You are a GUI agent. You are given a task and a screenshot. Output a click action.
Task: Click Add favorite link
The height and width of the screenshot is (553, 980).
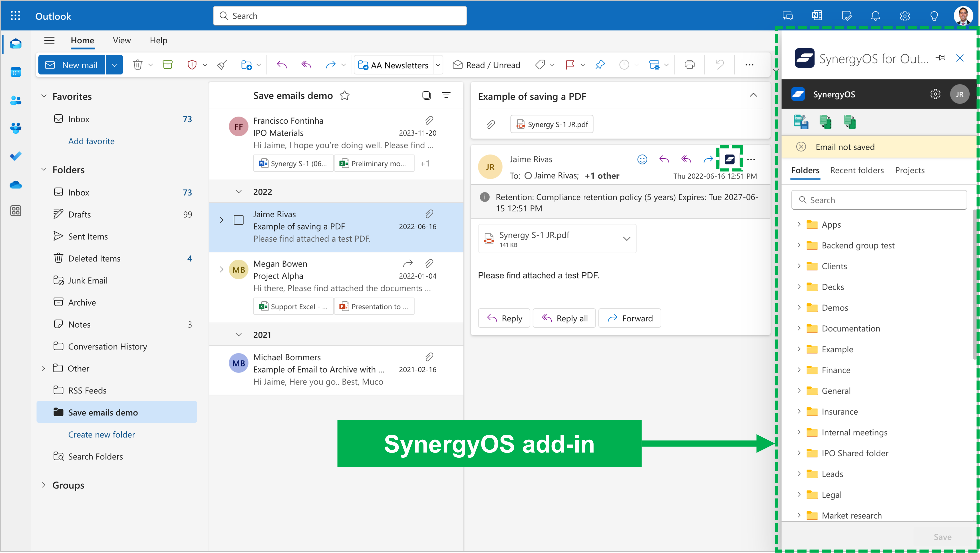click(91, 141)
